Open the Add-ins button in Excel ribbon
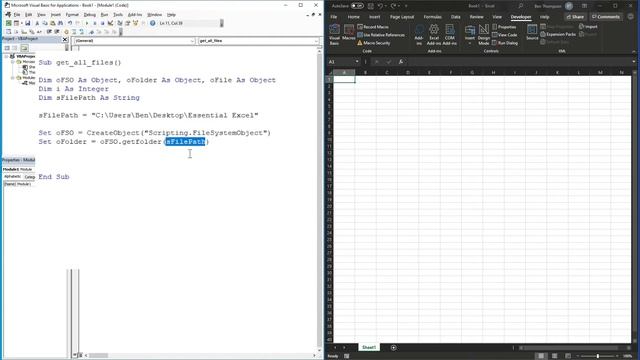Screen dimensions: 640x360 pos(419,34)
